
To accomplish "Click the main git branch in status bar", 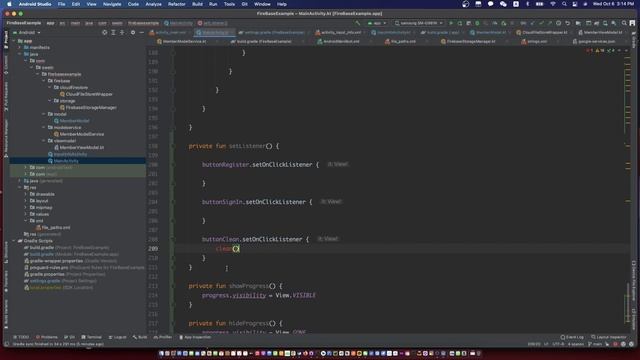I will 596,344.
